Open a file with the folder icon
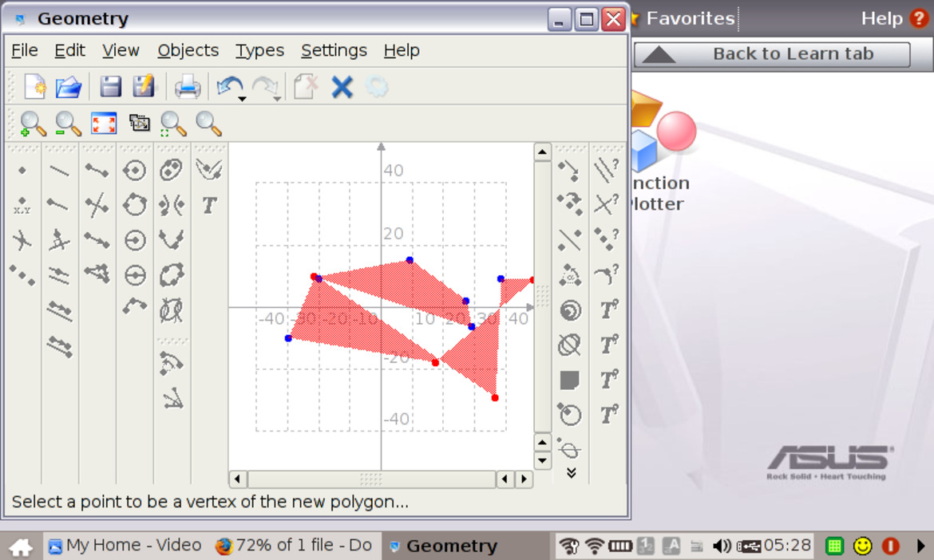This screenshot has width=934, height=560. [69, 88]
